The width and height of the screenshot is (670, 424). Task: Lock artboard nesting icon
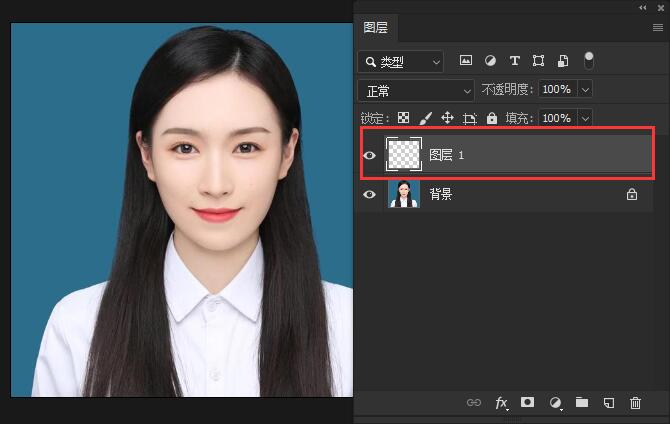click(x=470, y=118)
